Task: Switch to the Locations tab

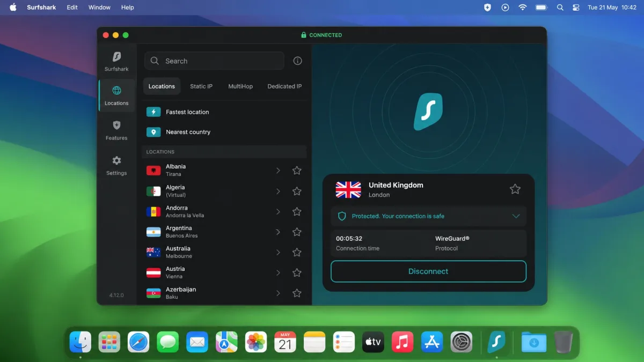Action: click(x=162, y=86)
